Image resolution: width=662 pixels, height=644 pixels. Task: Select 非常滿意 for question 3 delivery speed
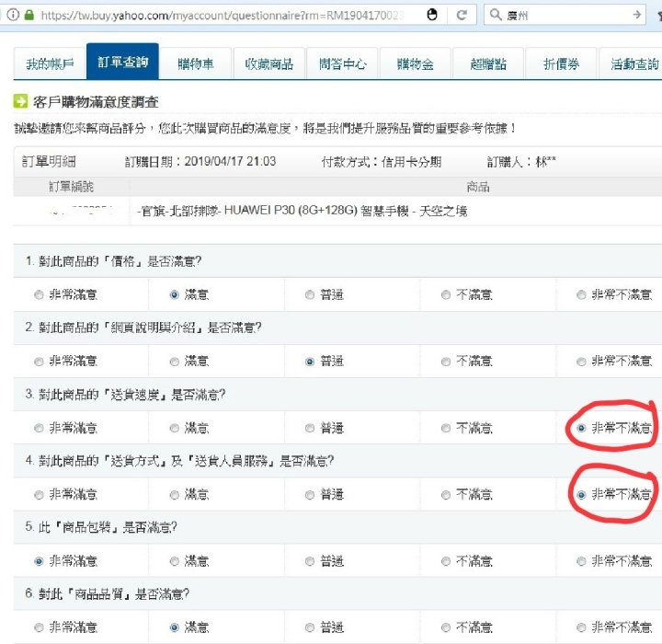click(x=39, y=428)
